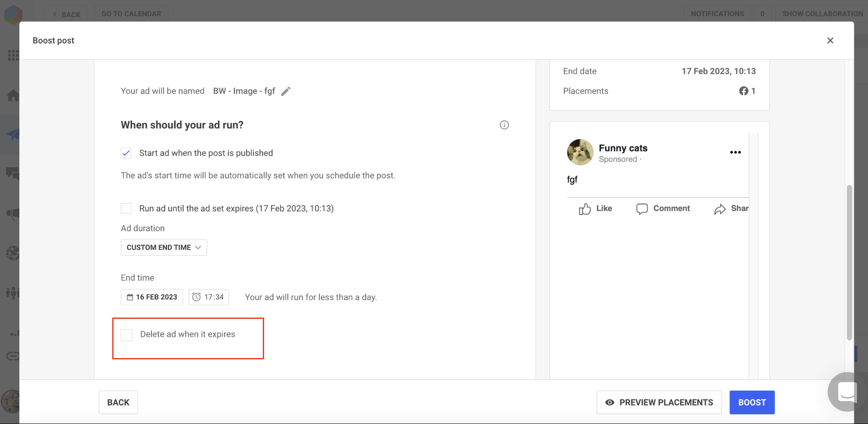This screenshot has height=424, width=868.
Task: Click Show Collaboration in top bar
Action: tap(822, 14)
